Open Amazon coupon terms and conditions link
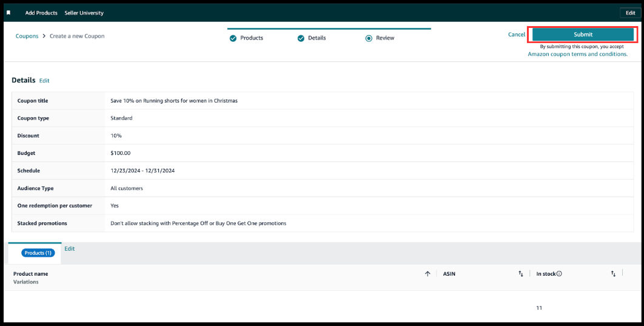Image resolution: width=644 pixels, height=326 pixels. [x=577, y=54]
